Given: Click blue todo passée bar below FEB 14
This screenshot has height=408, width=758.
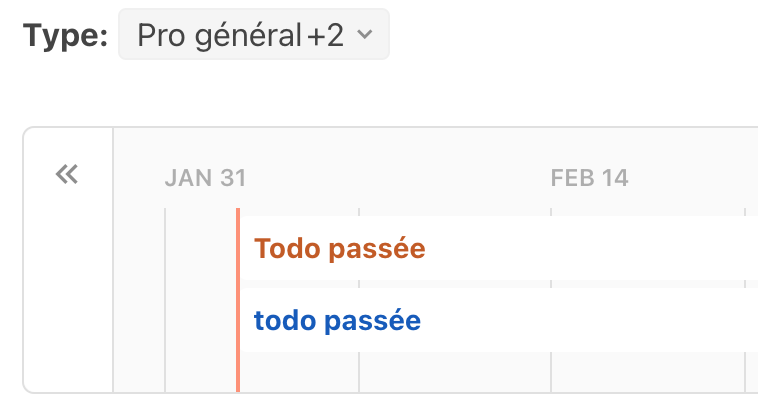Looking at the screenshot, I should click(x=590, y=321).
